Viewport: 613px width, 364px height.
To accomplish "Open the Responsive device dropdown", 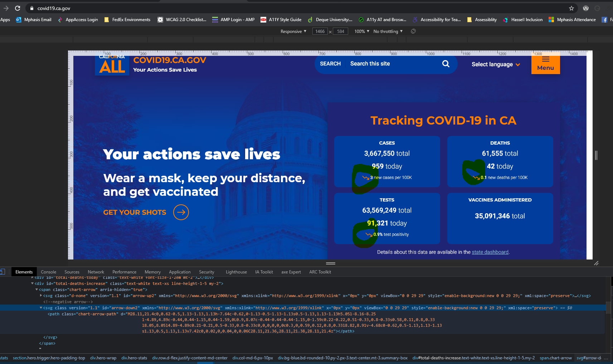I will (x=293, y=31).
